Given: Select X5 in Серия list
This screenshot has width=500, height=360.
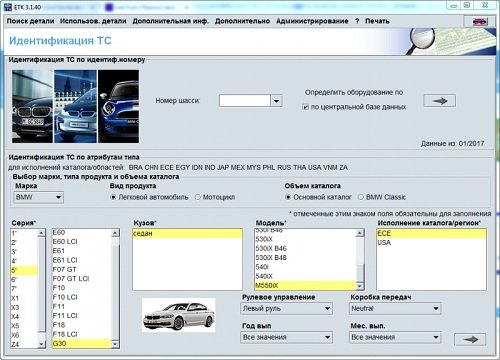Looking at the screenshot, I should (24, 326).
